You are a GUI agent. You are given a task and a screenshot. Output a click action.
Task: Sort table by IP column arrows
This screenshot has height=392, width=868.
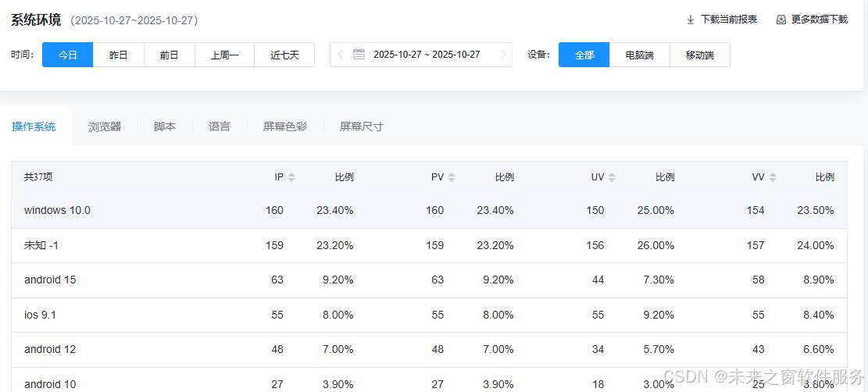tap(291, 178)
